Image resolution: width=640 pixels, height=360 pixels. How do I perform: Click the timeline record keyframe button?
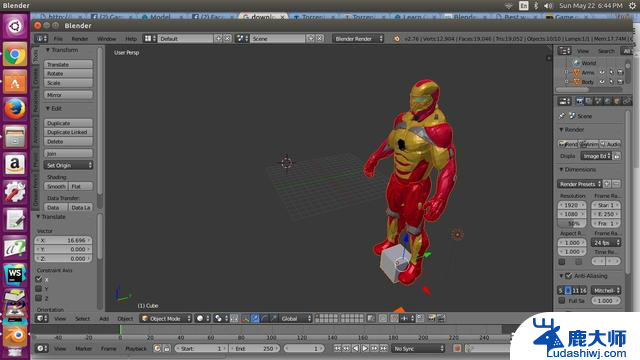[457, 348]
